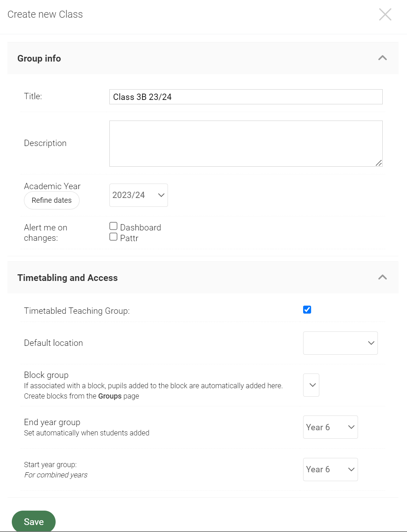Image resolution: width=407 pixels, height=532 pixels.
Task: Click the Description resize handle
Action: [379, 163]
